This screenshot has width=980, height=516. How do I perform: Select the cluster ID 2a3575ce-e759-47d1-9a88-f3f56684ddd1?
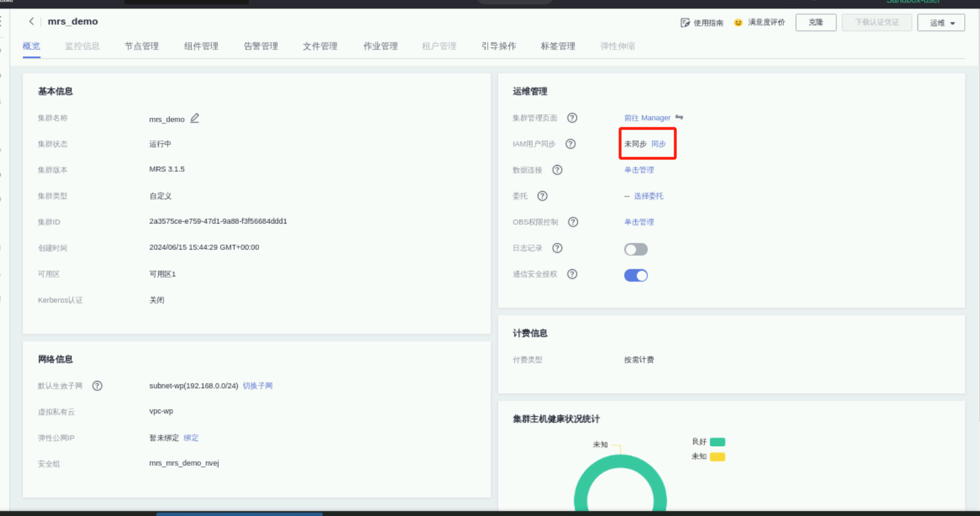click(x=218, y=221)
